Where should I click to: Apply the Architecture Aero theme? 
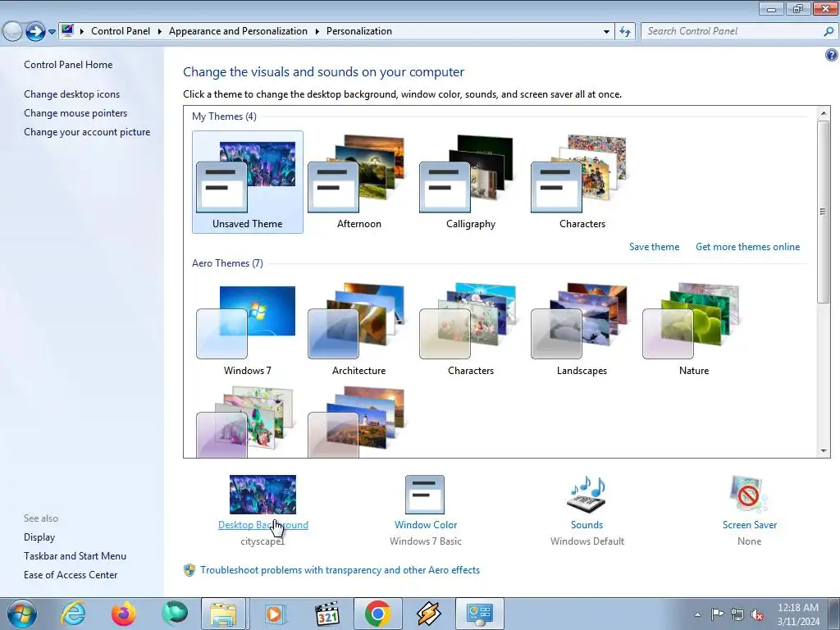[359, 328]
